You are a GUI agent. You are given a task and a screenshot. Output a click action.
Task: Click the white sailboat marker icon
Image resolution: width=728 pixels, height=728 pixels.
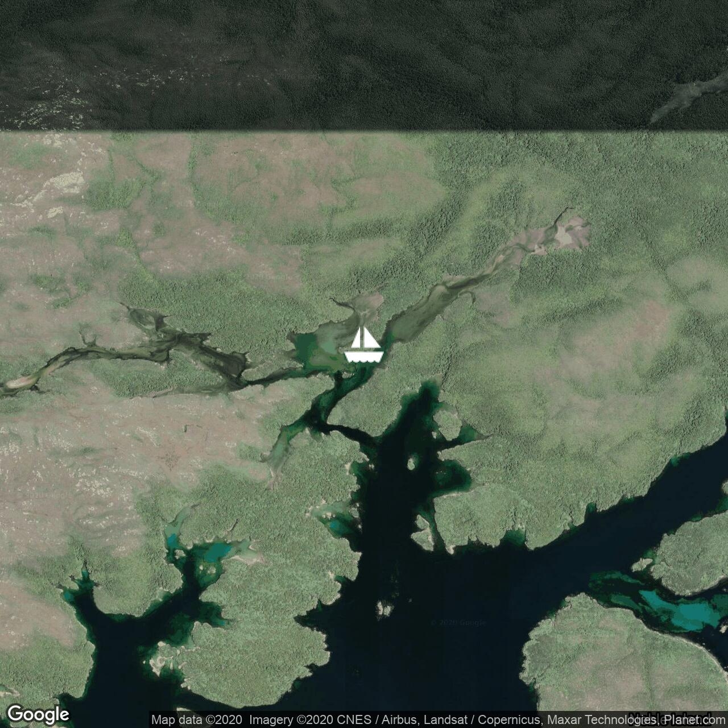(364, 345)
